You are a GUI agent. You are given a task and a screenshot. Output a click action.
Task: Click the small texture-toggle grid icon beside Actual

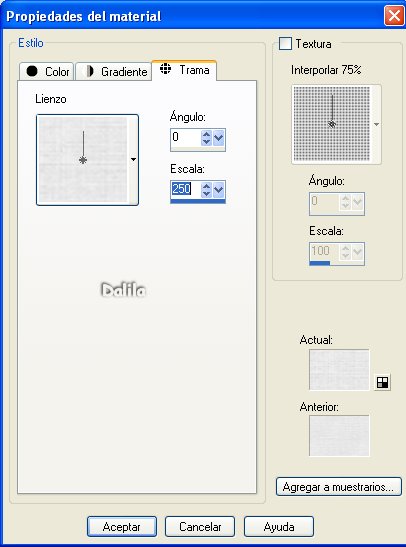[382, 382]
